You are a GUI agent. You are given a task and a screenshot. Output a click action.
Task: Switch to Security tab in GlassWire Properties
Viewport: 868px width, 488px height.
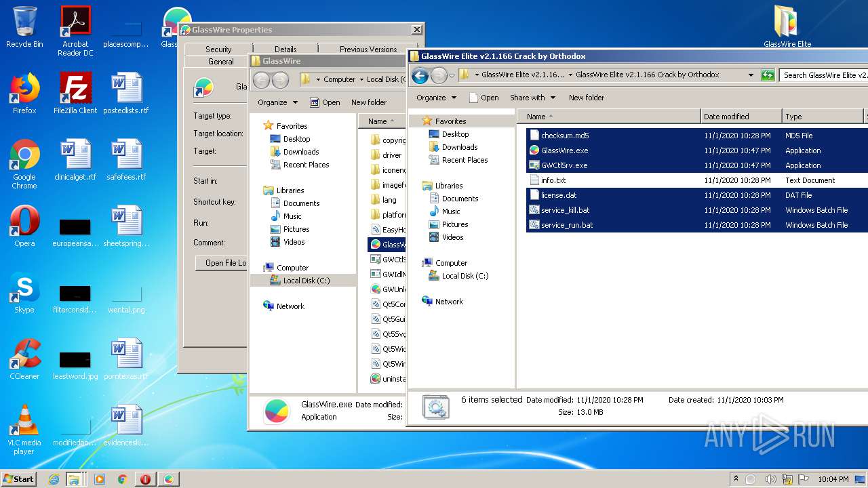point(218,49)
